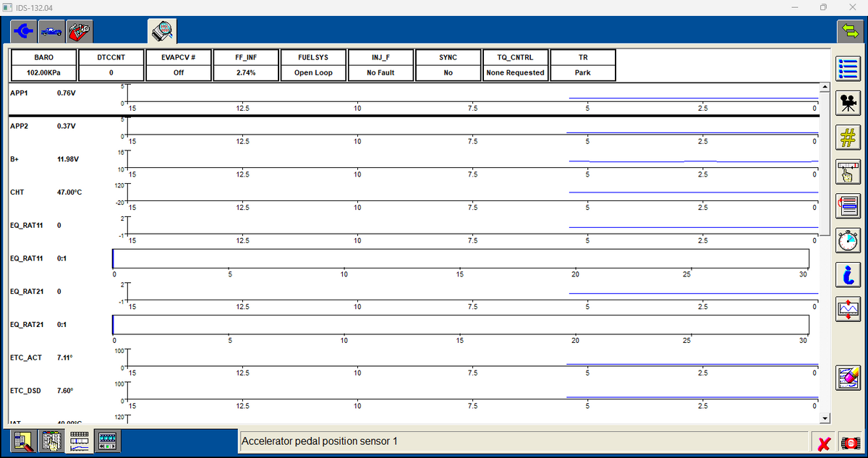Viewport: 868px width, 458px height.
Task: Click the vertical scrollbar thumb
Action: (825, 163)
